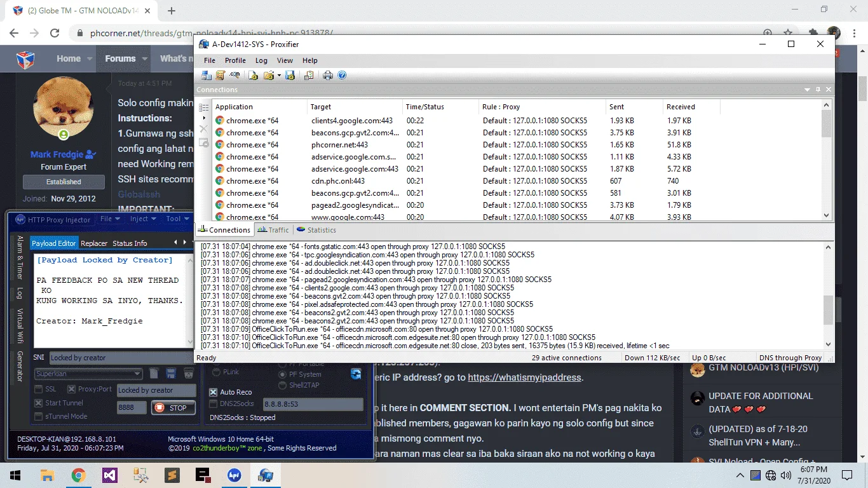Click Save Profile disk icon in Proxifier toolbar
The height and width of the screenshot is (488, 868).
tap(290, 75)
